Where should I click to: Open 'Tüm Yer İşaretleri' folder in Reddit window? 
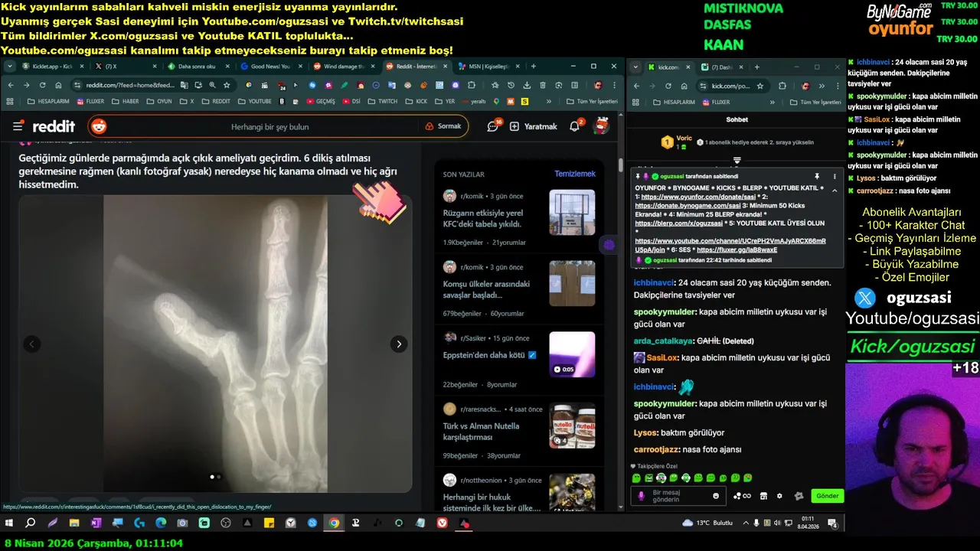pyautogui.click(x=591, y=101)
